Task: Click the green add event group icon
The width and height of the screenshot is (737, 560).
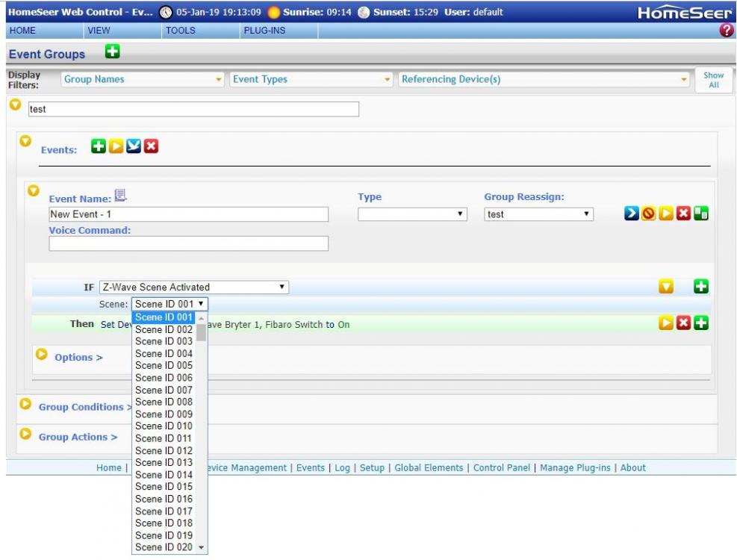Action: 113,52
